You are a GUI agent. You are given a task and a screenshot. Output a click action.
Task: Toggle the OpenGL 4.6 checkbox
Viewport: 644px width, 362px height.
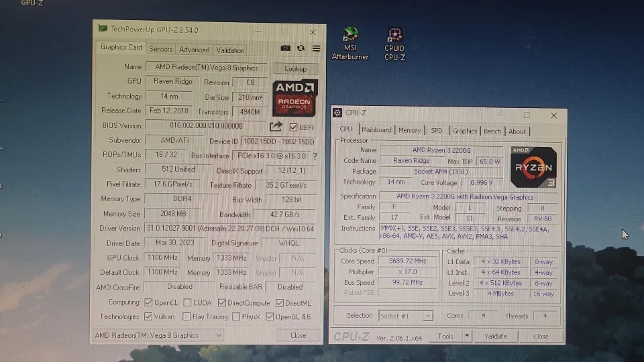tap(270, 316)
